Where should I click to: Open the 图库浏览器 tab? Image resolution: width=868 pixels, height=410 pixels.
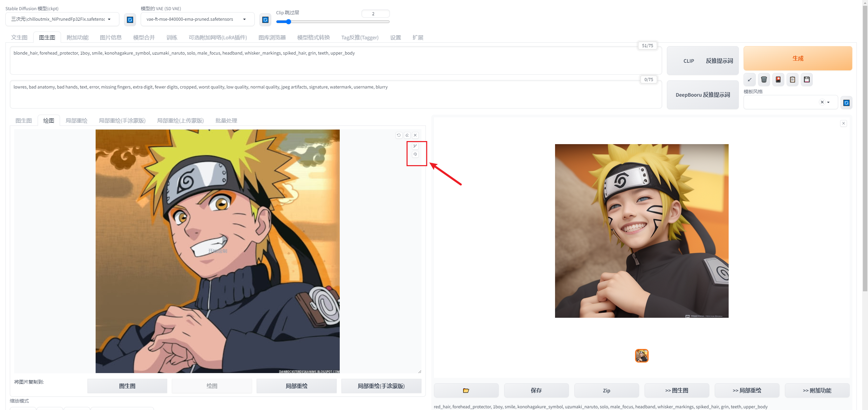point(272,37)
